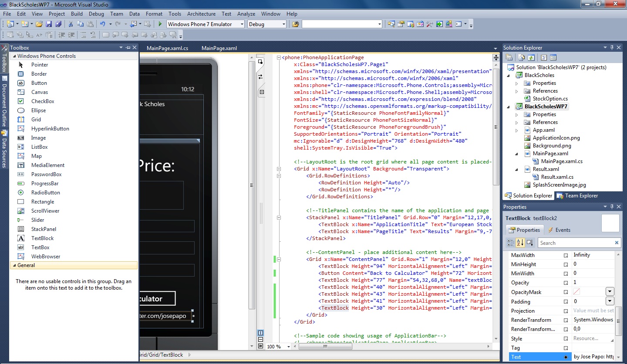Open the Toolbox hammer-and-wrench toolbar icon
The width and height of the screenshot is (627, 364).
[429, 24]
